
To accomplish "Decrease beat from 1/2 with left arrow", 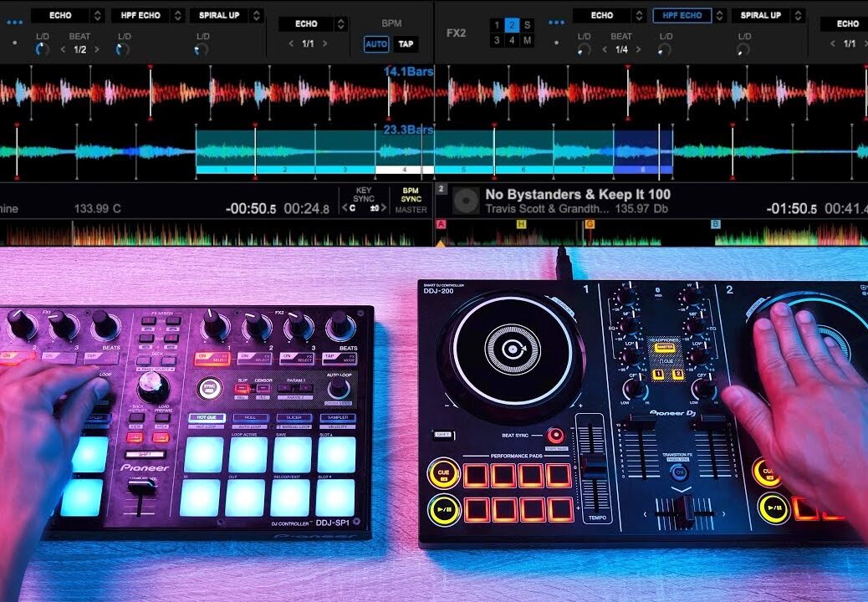I will click(63, 49).
